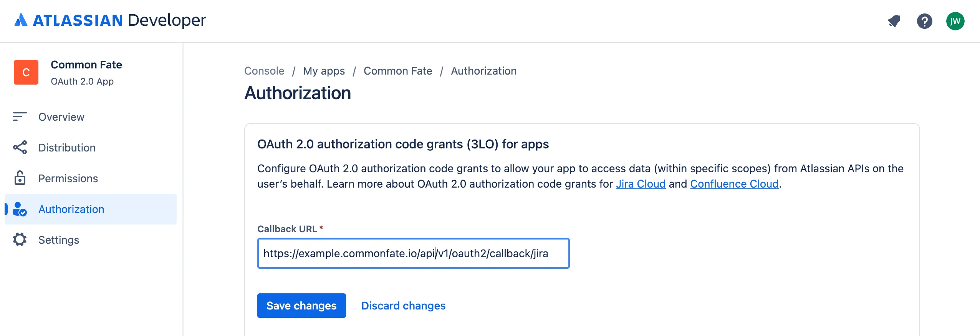
Task: Go to the Distribution section
Action: pyautogui.click(x=67, y=148)
